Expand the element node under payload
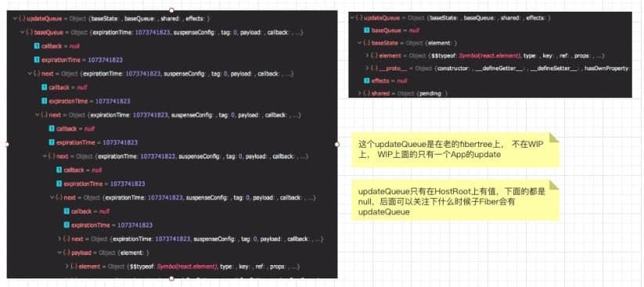Image resolution: width=644 pixels, height=287 pixels. tap(67, 267)
